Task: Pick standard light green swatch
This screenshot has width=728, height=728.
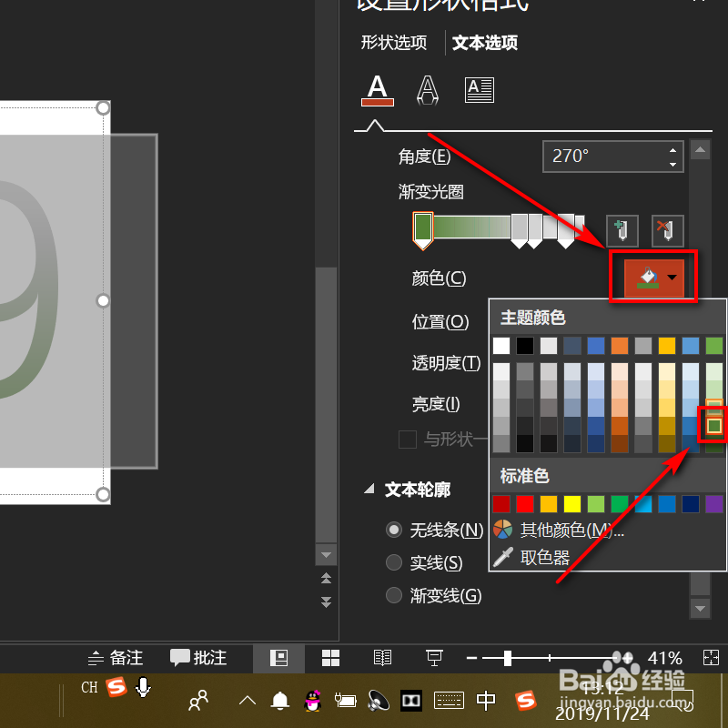Action: (596, 504)
